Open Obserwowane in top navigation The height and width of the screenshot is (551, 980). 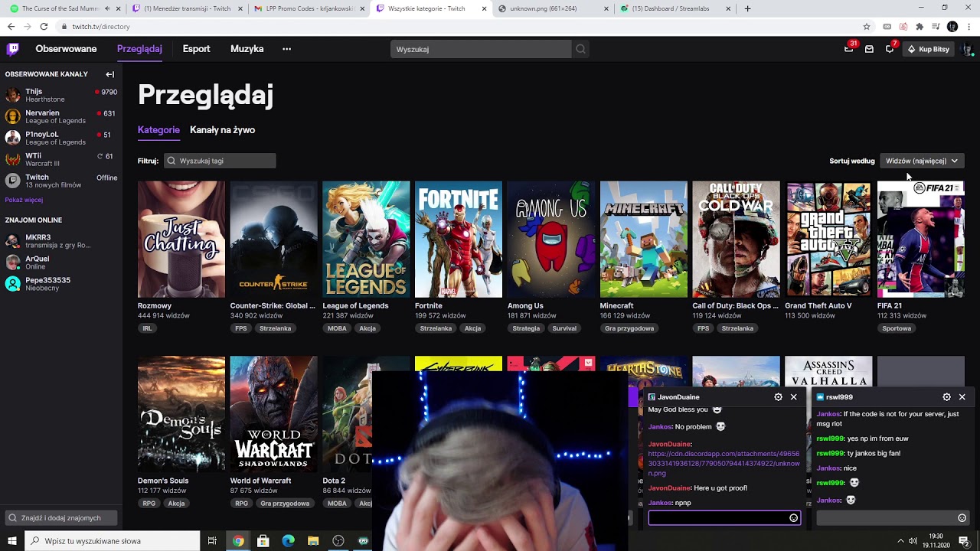(x=66, y=49)
